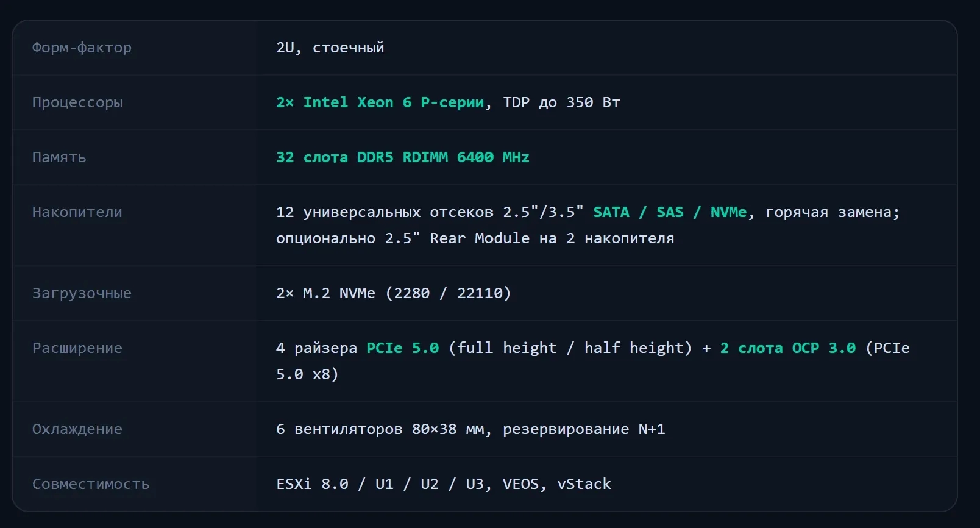
Task: Click '2× M.2 NVMe (2280 / 22110)' value
Action: point(394,293)
